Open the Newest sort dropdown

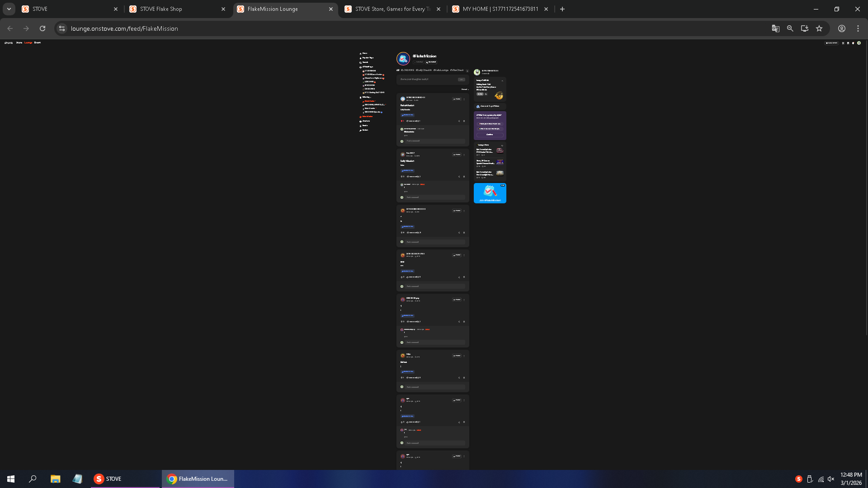point(465,89)
